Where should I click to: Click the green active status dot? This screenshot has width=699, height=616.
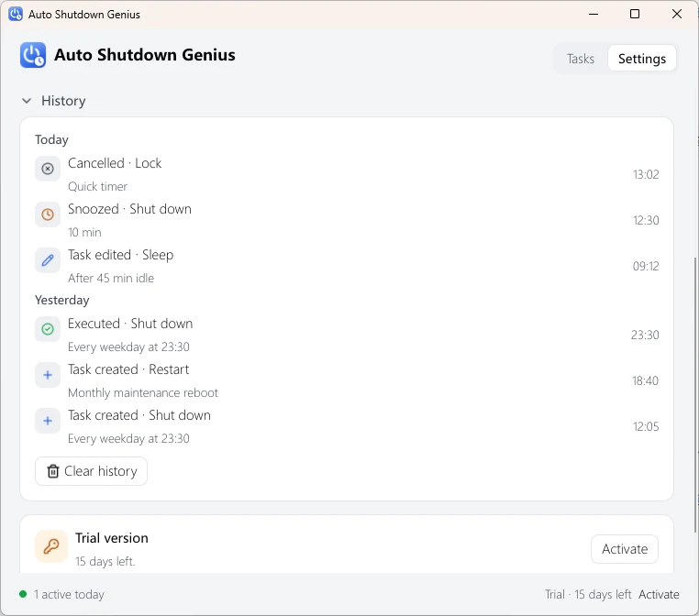pyautogui.click(x=23, y=594)
